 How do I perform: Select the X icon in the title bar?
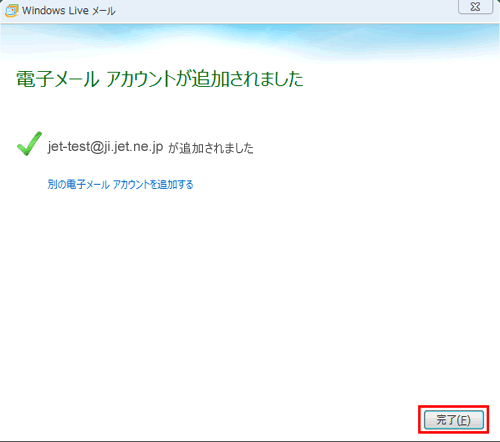[x=476, y=7]
